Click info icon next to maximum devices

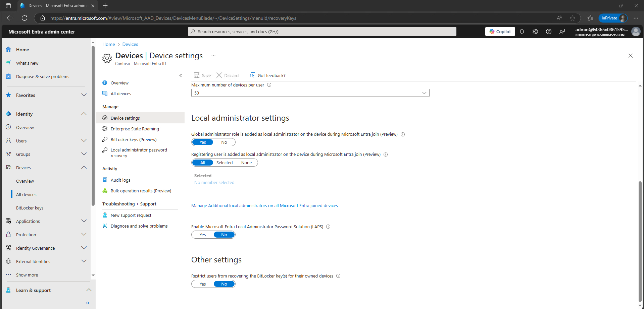(269, 85)
